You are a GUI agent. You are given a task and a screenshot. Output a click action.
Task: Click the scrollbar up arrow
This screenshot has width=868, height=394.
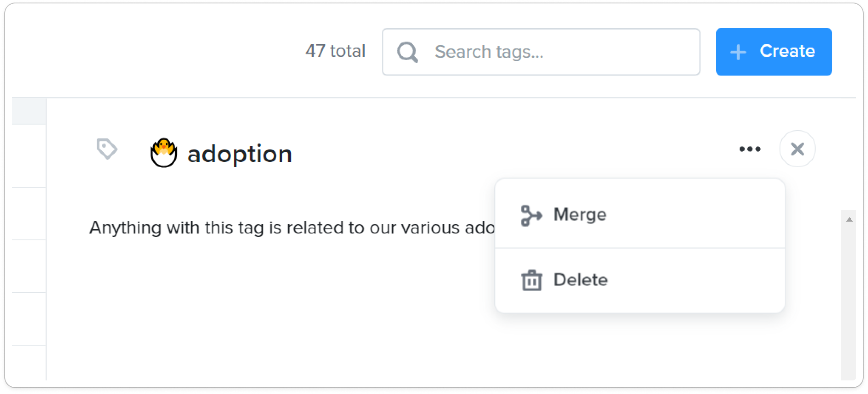(x=849, y=220)
